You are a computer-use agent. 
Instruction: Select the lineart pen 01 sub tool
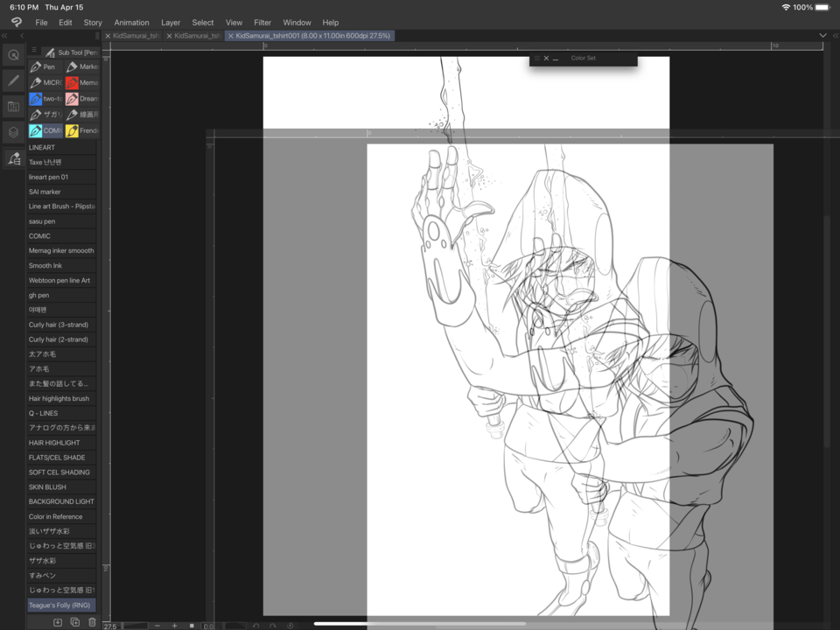[61, 177]
